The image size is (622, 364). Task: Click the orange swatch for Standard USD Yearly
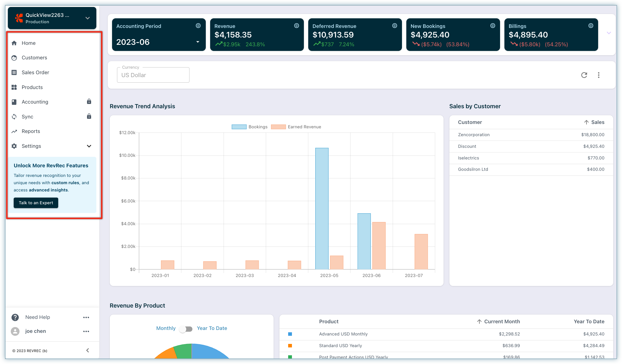(x=290, y=346)
